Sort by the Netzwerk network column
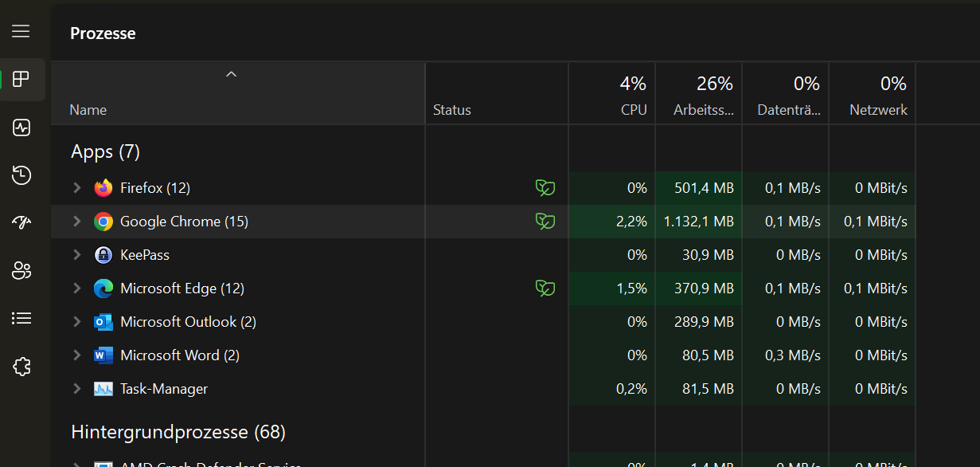 point(873,93)
